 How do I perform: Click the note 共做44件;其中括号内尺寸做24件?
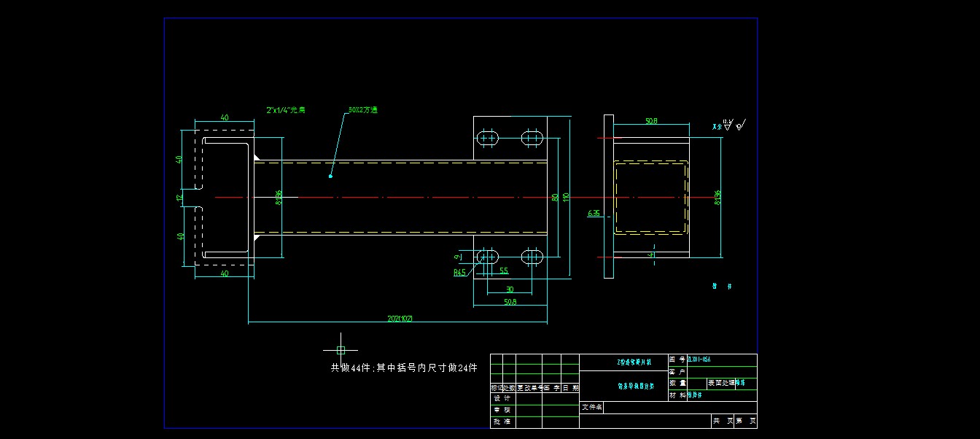tap(404, 368)
